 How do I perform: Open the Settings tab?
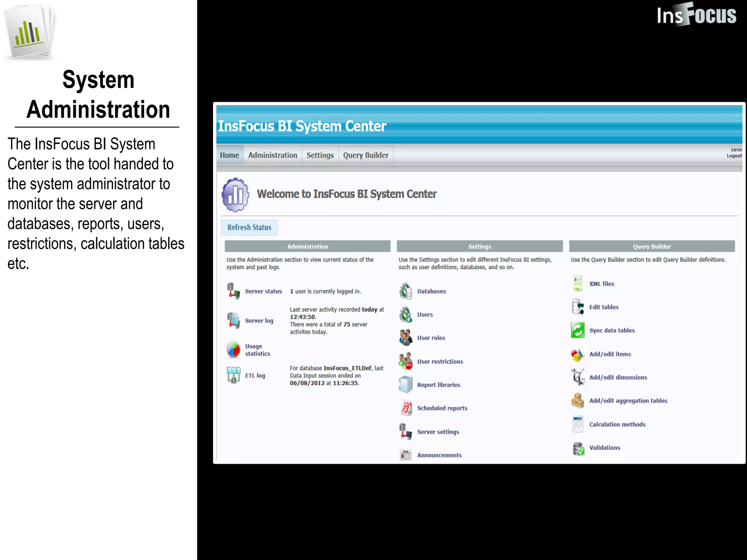click(x=320, y=155)
